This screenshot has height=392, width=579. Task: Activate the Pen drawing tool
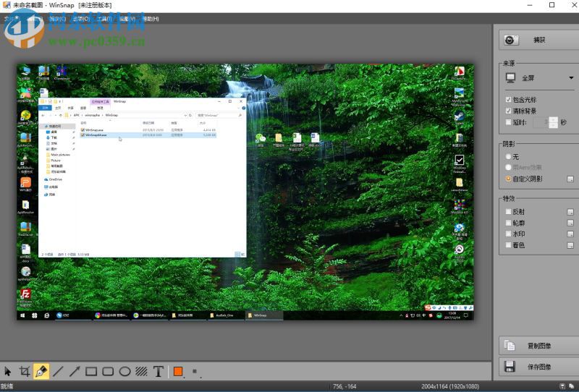click(41, 372)
